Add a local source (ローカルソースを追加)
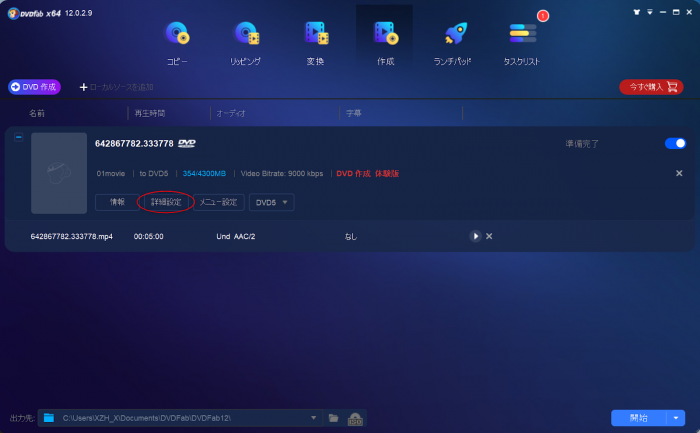Viewport: 700px width, 433px height. pos(116,87)
